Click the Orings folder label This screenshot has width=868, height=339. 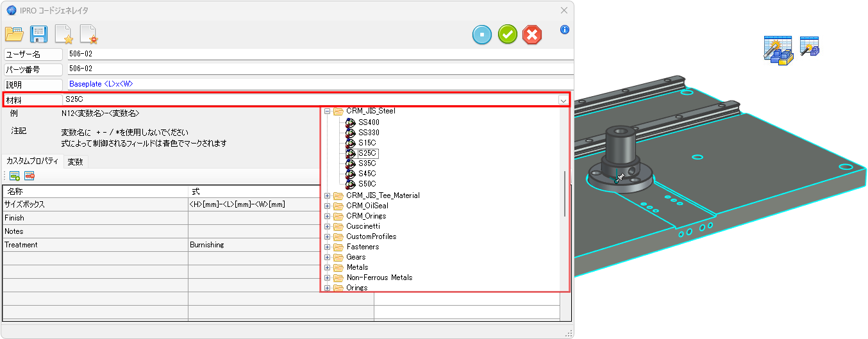point(357,288)
